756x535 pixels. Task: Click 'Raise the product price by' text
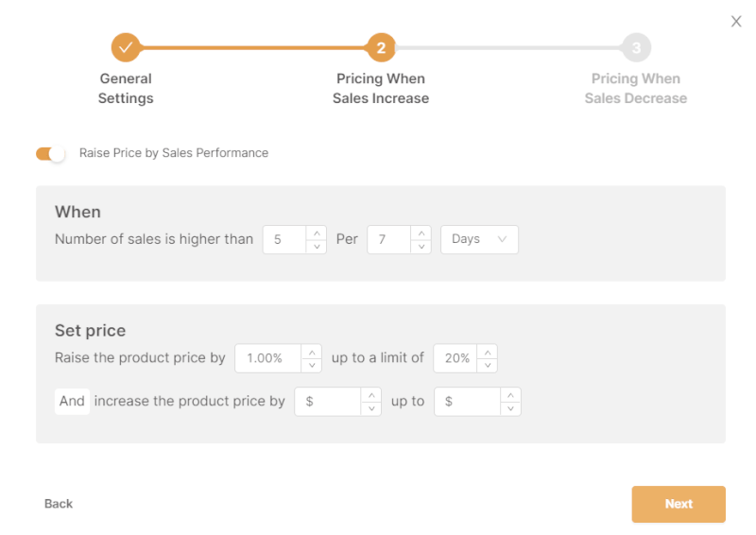pos(140,357)
